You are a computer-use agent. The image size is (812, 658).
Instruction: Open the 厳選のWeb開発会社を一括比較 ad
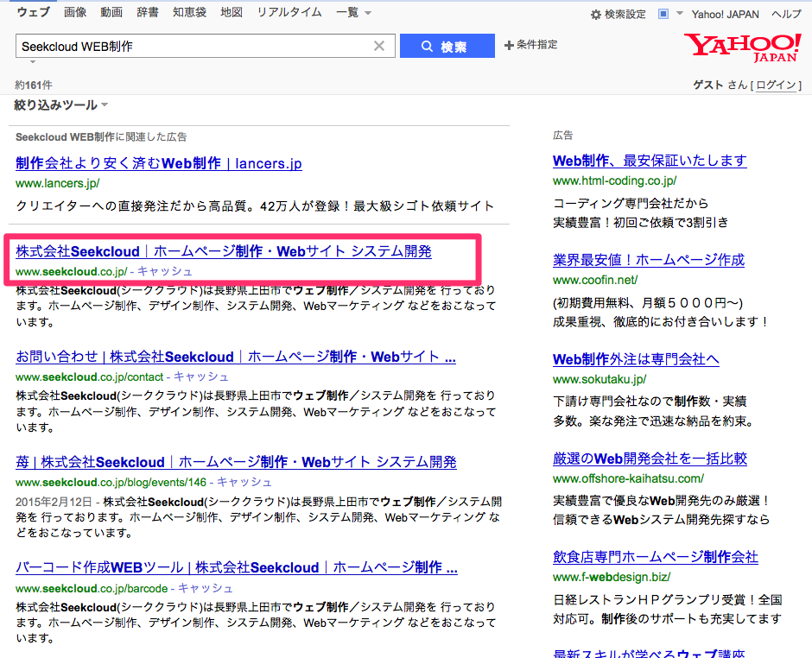tap(650, 459)
